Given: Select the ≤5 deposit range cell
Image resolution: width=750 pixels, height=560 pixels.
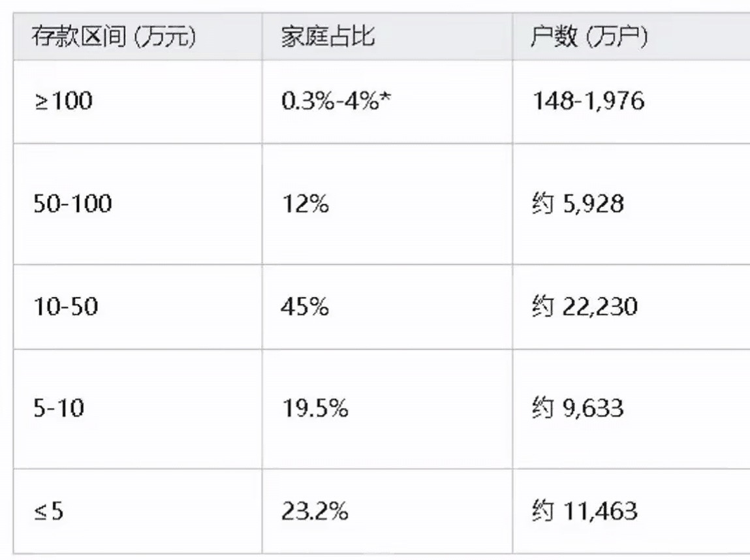Looking at the screenshot, I should tap(48, 511).
